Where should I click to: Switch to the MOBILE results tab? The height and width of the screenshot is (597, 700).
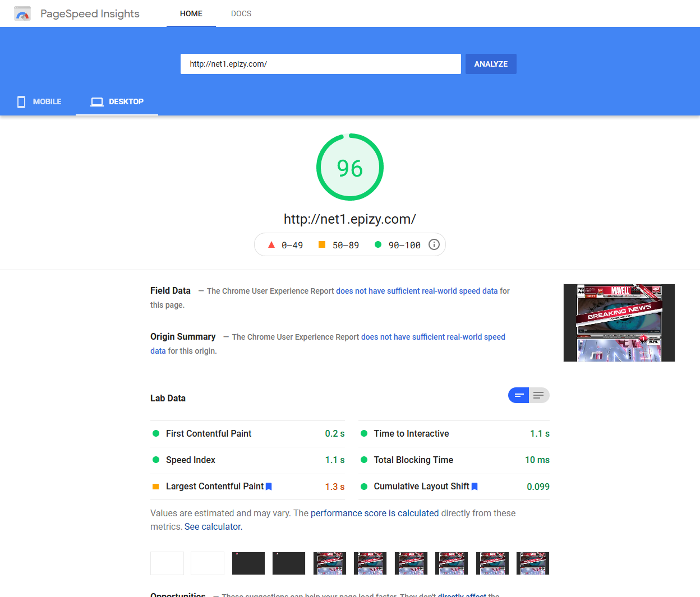click(39, 101)
